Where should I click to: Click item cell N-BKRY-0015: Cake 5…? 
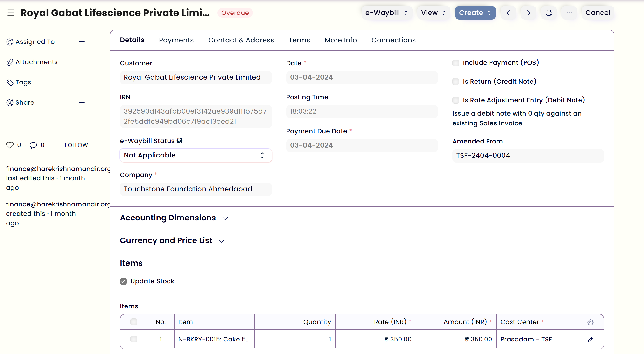tap(214, 339)
